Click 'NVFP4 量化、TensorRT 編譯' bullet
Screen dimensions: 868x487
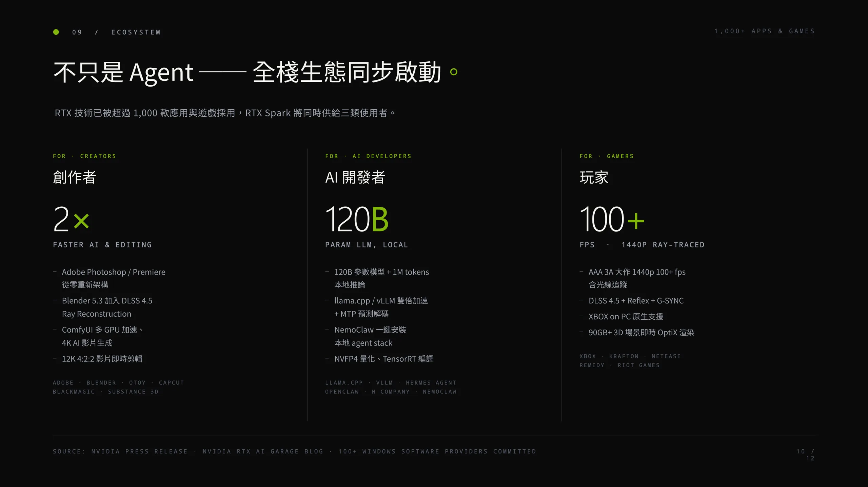(x=384, y=359)
